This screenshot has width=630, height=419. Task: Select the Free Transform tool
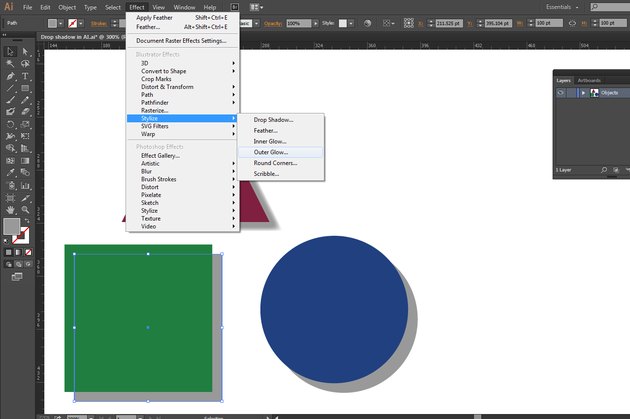click(x=25, y=136)
